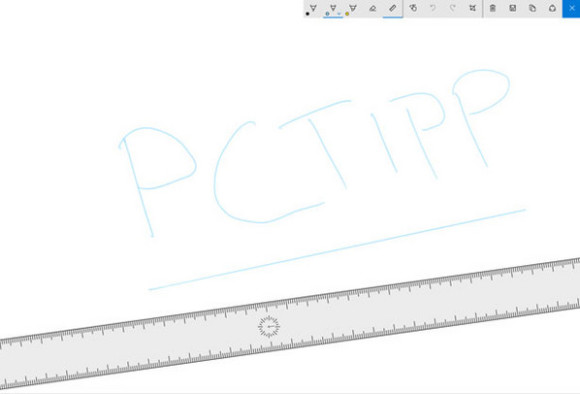Open pencil color dropdown arrow

(x=339, y=14)
